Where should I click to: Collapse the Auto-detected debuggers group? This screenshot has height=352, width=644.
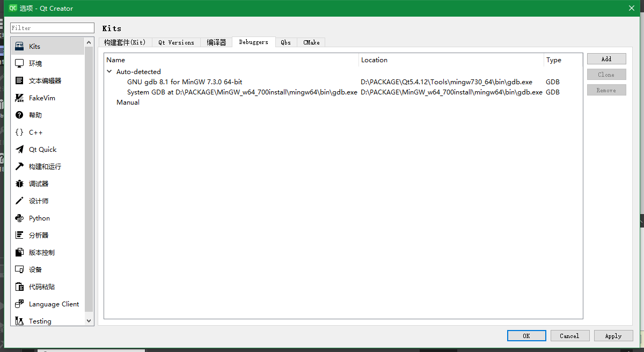pyautogui.click(x=109, y=71)
